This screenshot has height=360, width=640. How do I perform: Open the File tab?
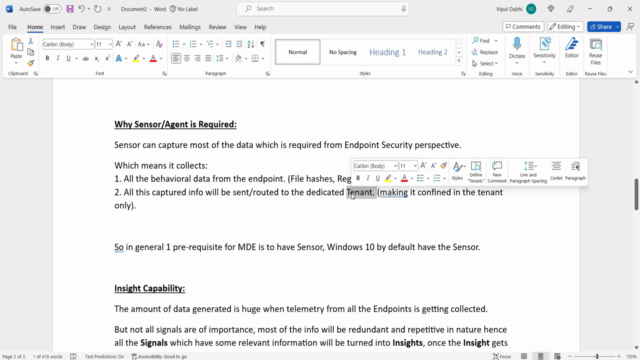point(12,27)
